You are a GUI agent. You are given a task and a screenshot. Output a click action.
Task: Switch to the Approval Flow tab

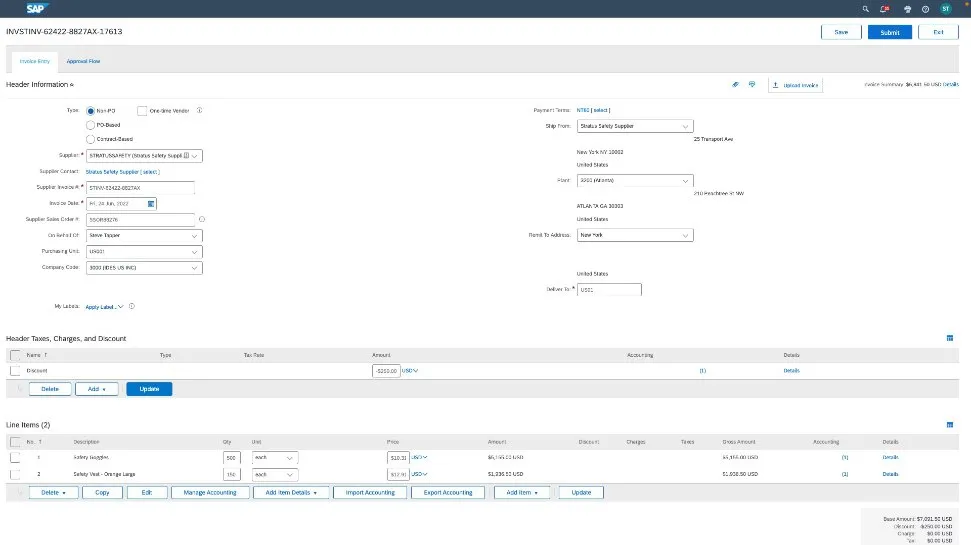pos(83,61)
